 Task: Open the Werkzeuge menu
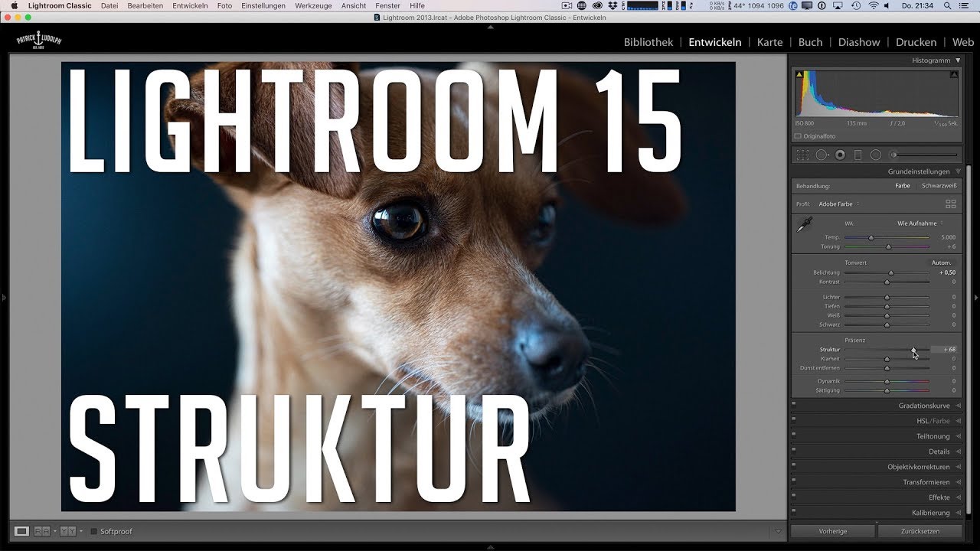point(313,5)
